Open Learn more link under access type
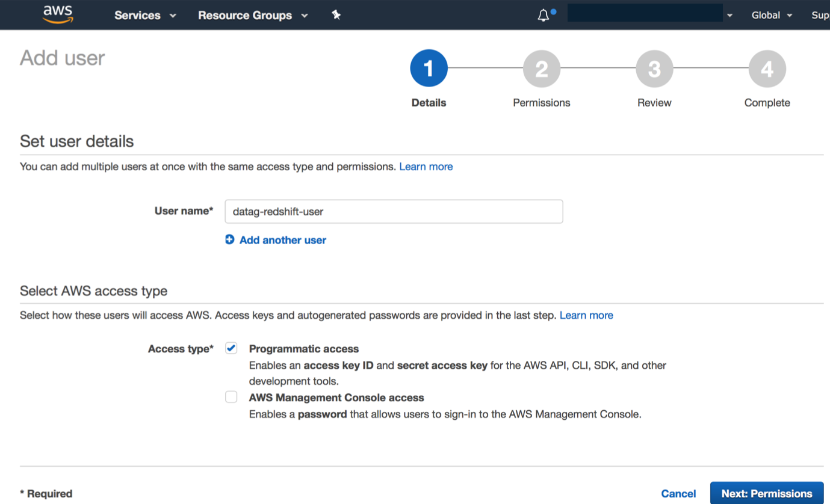The height and width of the screenshot is (504, 830). 586,315
